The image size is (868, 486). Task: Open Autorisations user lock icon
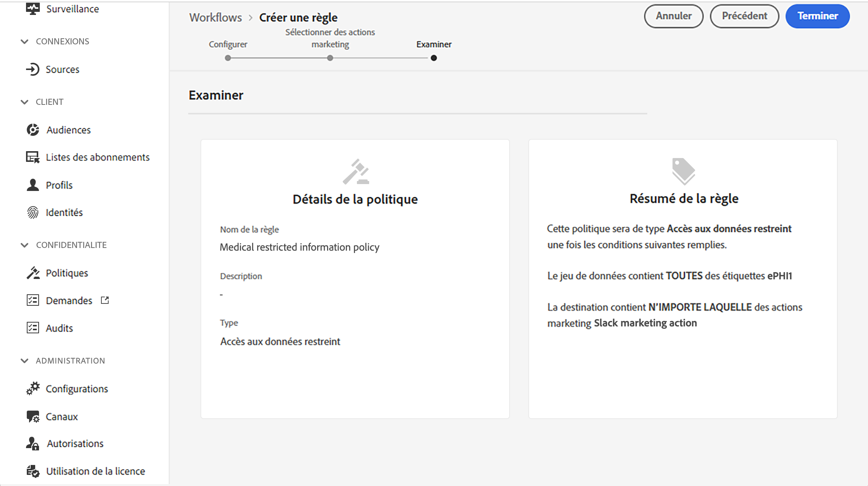[x=33, y=444]
